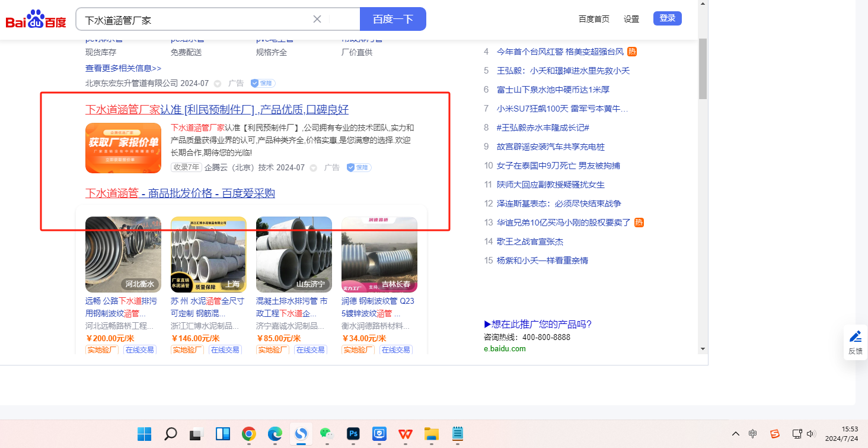868x448 pixels.
Task: Go to 百度首页 in top navigation
Action: 593,19
